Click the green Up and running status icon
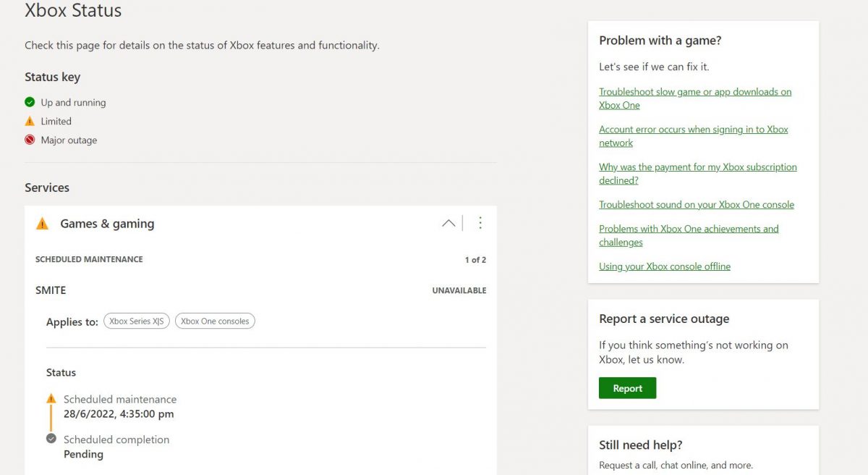Viewport: 868px width, 475px height. pyautogui.click(x=30, y=102)
